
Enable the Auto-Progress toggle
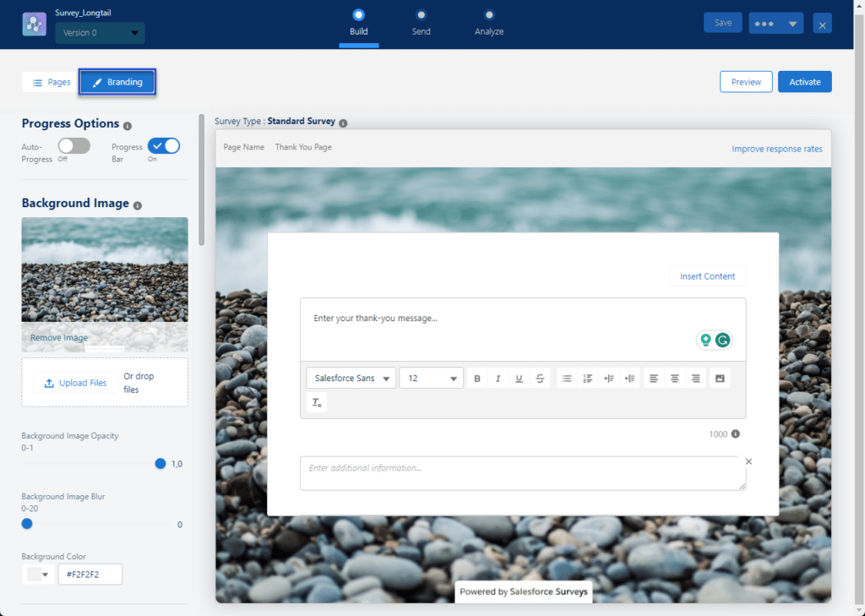point(74,146)
